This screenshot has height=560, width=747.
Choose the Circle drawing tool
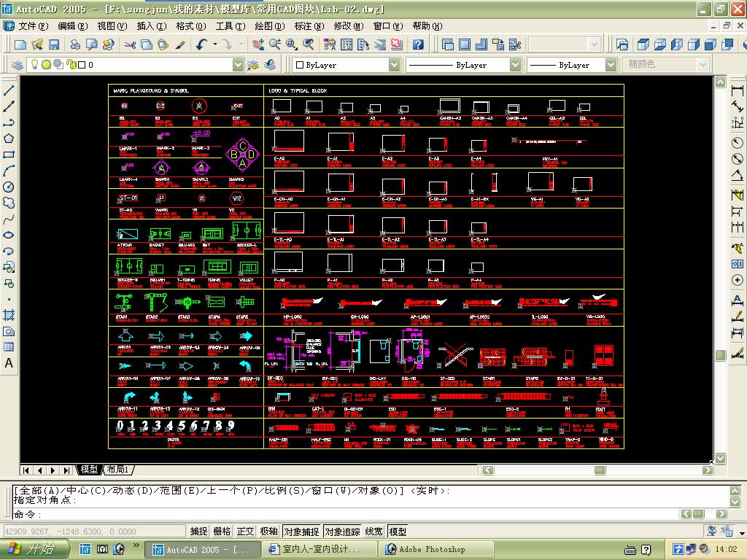[9, 187]
